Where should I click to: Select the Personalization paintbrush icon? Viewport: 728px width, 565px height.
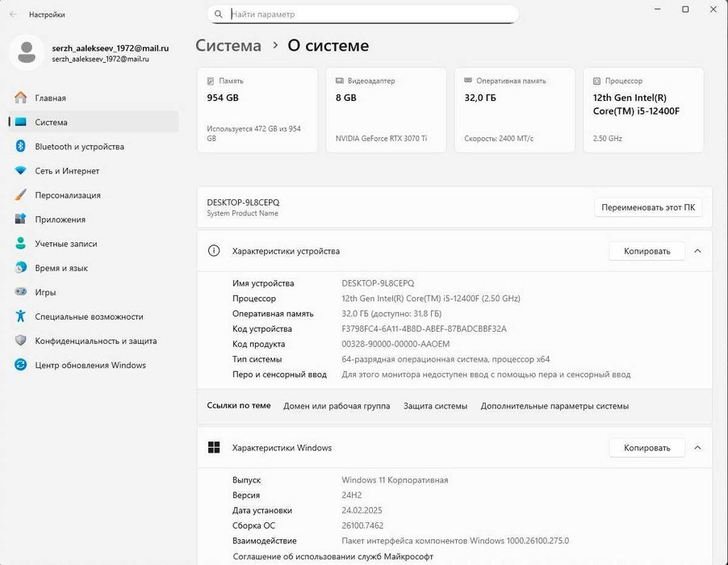coord(21,195)
